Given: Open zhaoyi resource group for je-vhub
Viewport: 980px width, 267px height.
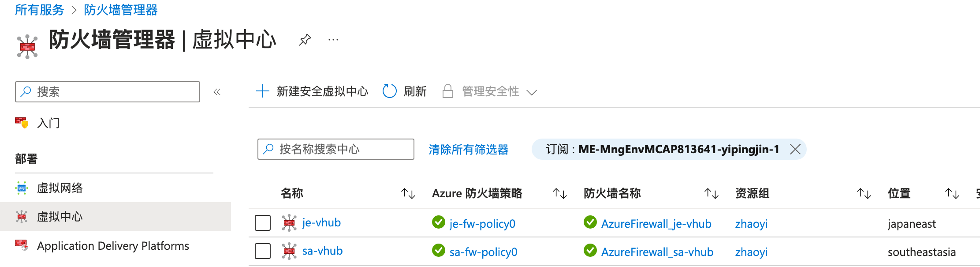Looking at the screenshot, I should click(x=751, y=224).
